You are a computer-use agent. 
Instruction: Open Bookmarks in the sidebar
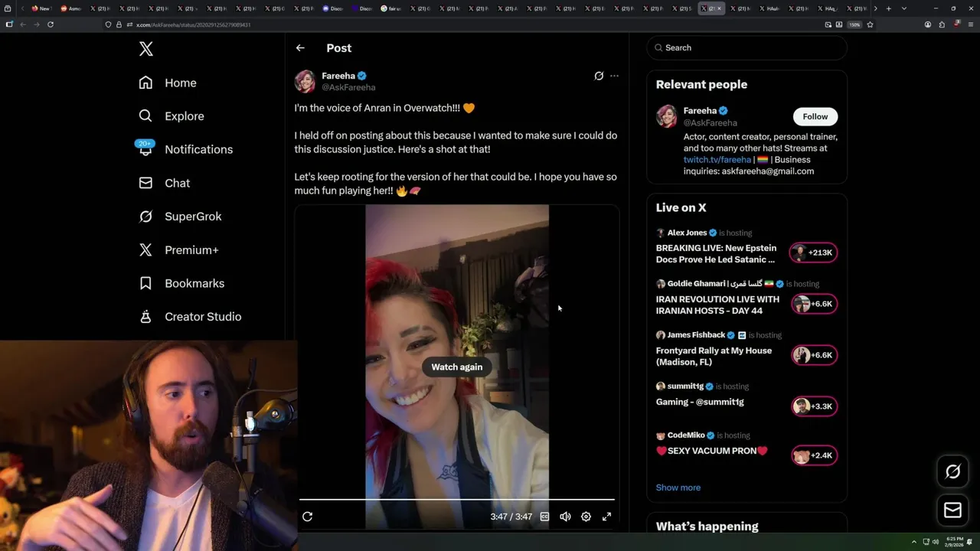(x=182, y=283)
